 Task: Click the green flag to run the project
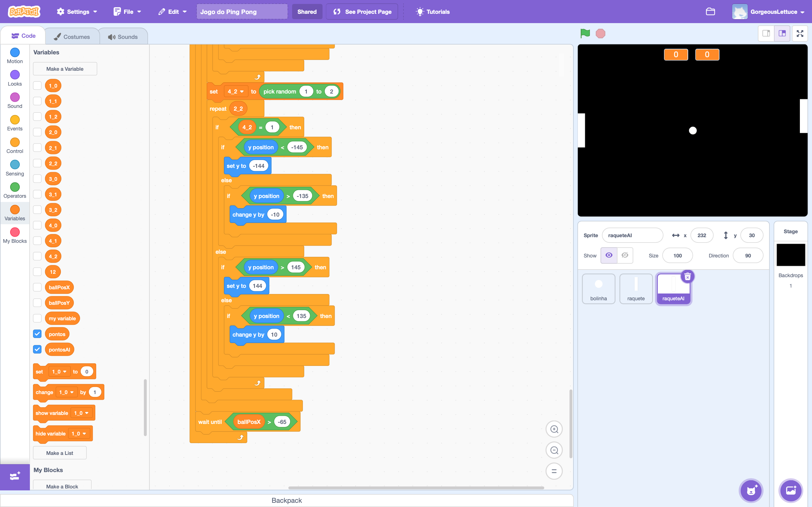pos(585,33)
